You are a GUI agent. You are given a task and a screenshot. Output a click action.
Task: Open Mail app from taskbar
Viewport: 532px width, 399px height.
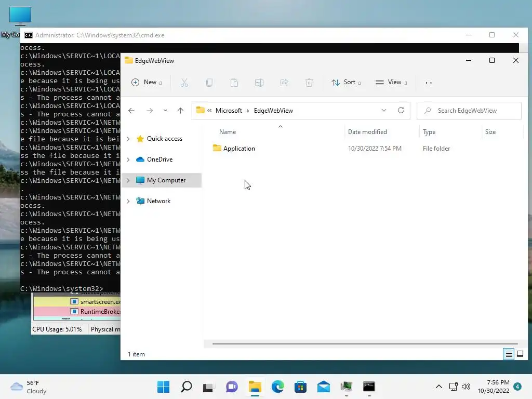click(x=324, y=387)
